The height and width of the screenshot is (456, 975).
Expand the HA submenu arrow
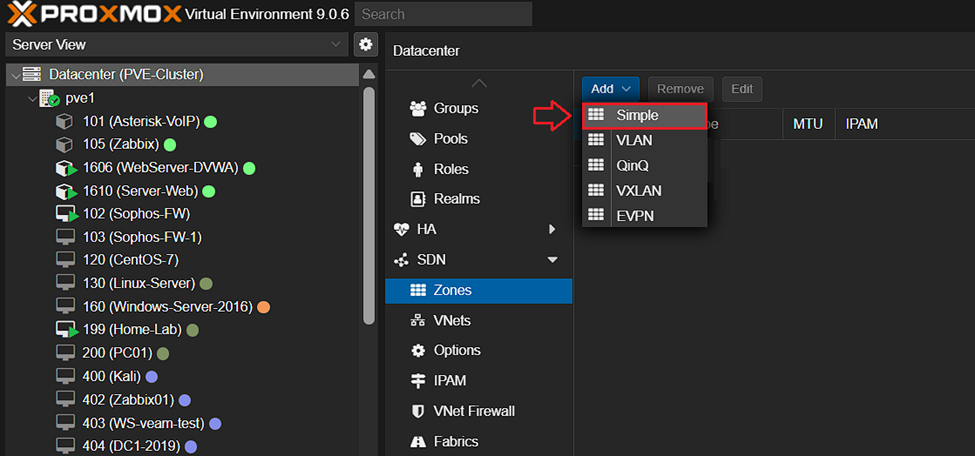[x=552, y=229]
